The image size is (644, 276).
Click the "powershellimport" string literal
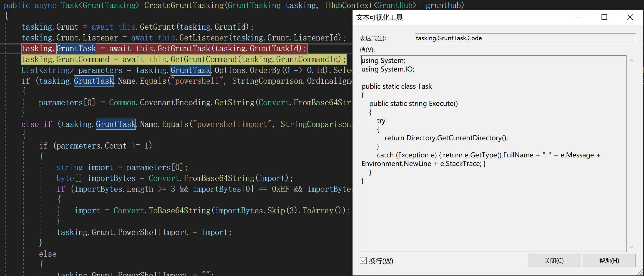coord(232,124)
